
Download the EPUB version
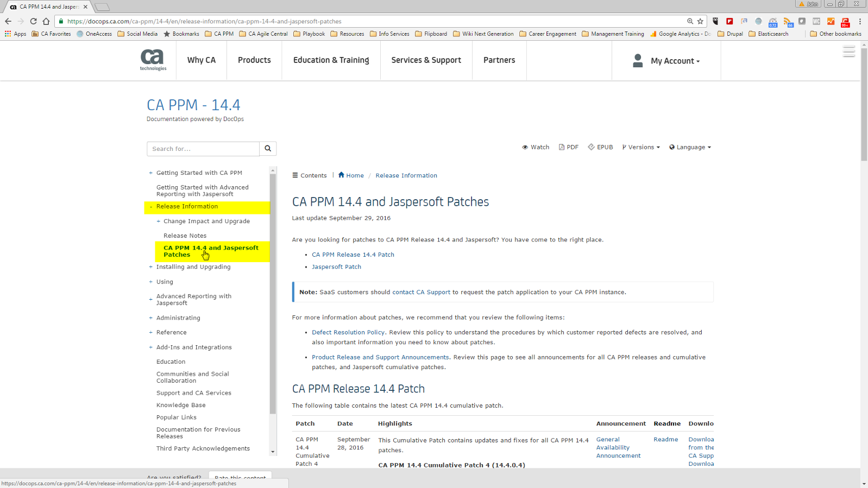(600, 147)
